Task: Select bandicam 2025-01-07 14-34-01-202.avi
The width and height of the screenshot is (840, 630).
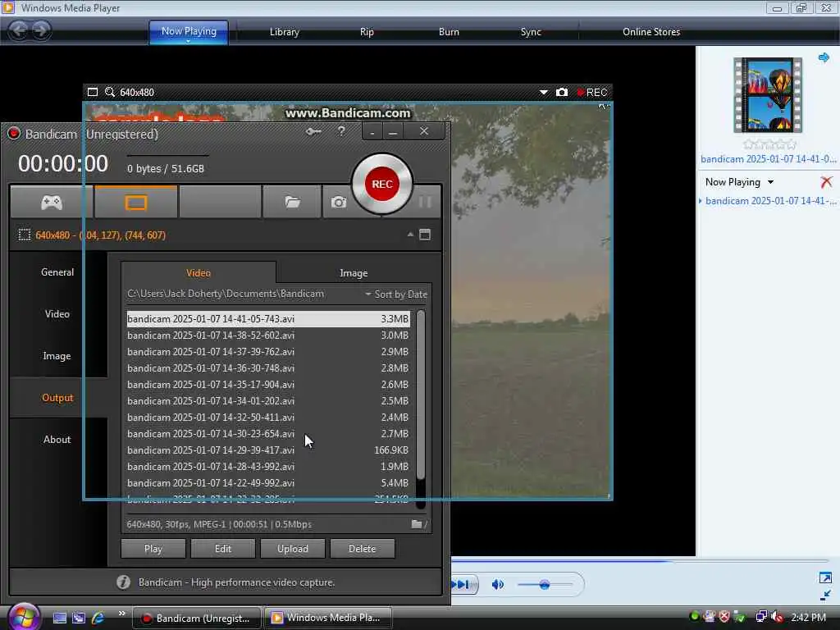Action: point(268,400)
